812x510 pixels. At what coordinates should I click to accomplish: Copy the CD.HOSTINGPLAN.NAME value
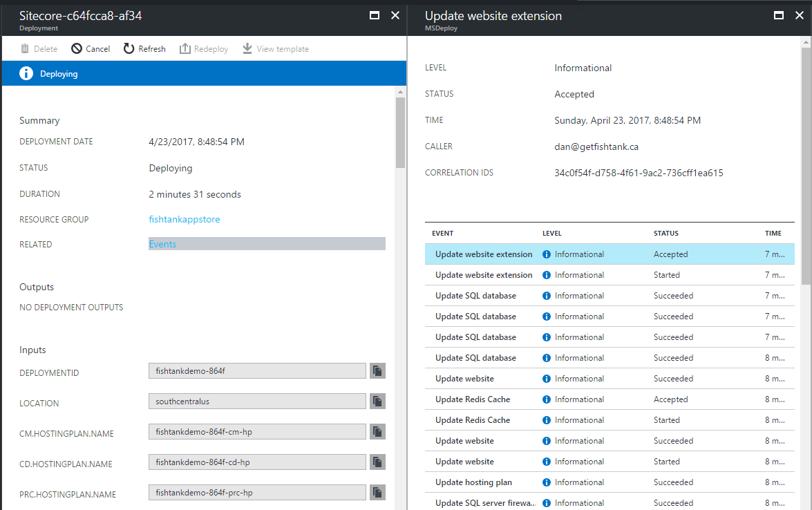[x=377, y=462]
